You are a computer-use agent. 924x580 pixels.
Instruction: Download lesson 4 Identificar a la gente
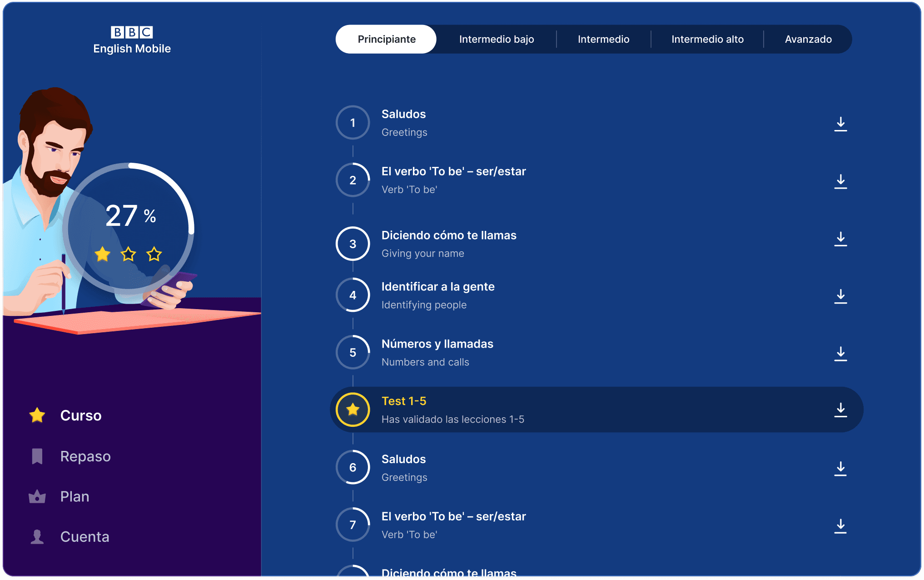click(840, 296)
